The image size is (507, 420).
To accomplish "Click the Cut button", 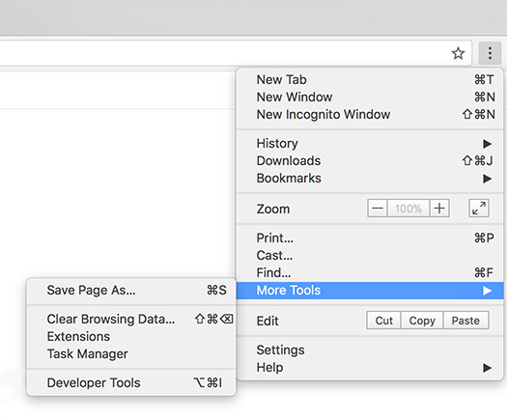I will pos(383,321).
